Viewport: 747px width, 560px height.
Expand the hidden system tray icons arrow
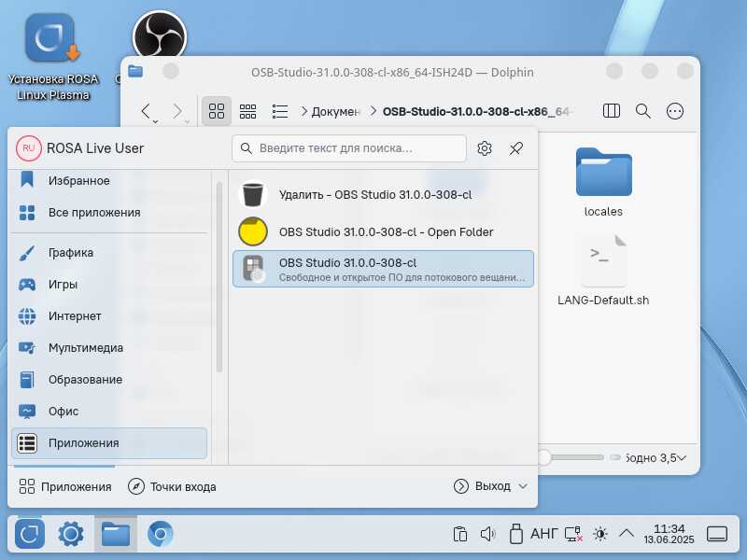(x=627, y=534)
